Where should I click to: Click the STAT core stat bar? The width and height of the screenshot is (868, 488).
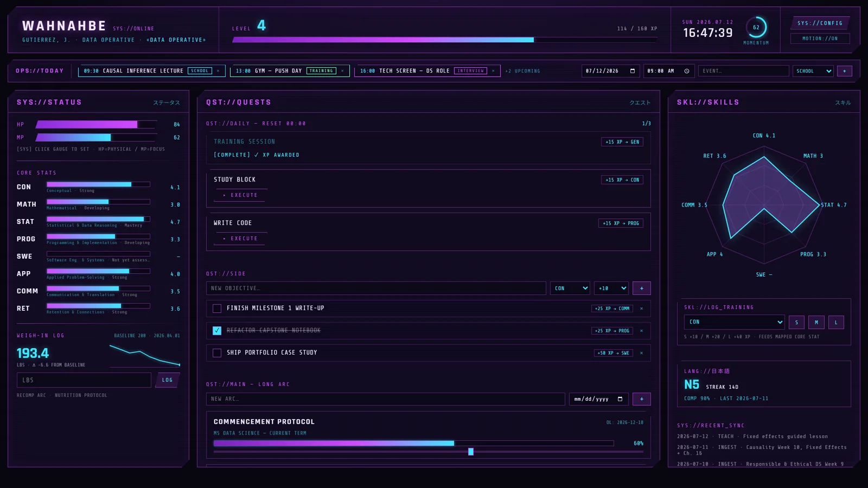(x=98, y=219)
